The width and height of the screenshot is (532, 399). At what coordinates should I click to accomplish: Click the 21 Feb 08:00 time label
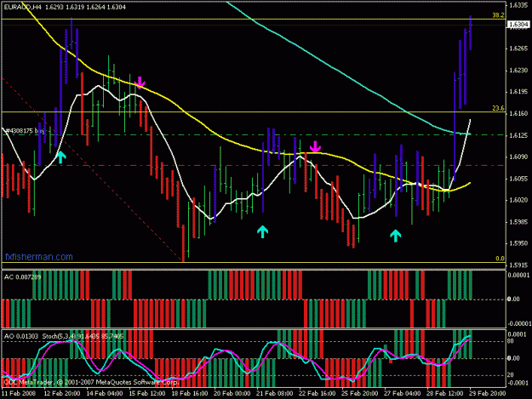tap(275, 394)
